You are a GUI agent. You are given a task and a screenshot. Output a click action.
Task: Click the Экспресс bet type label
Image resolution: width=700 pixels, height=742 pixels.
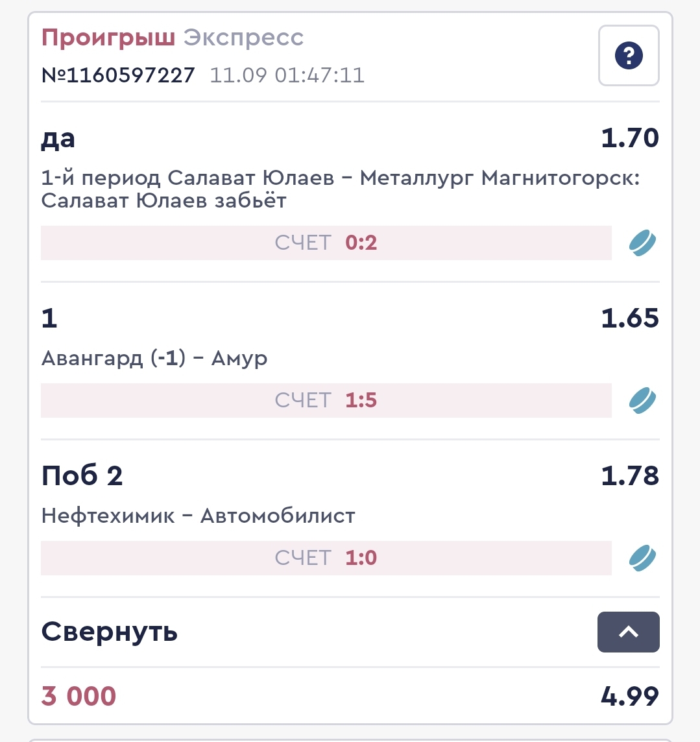coord(243,38)
